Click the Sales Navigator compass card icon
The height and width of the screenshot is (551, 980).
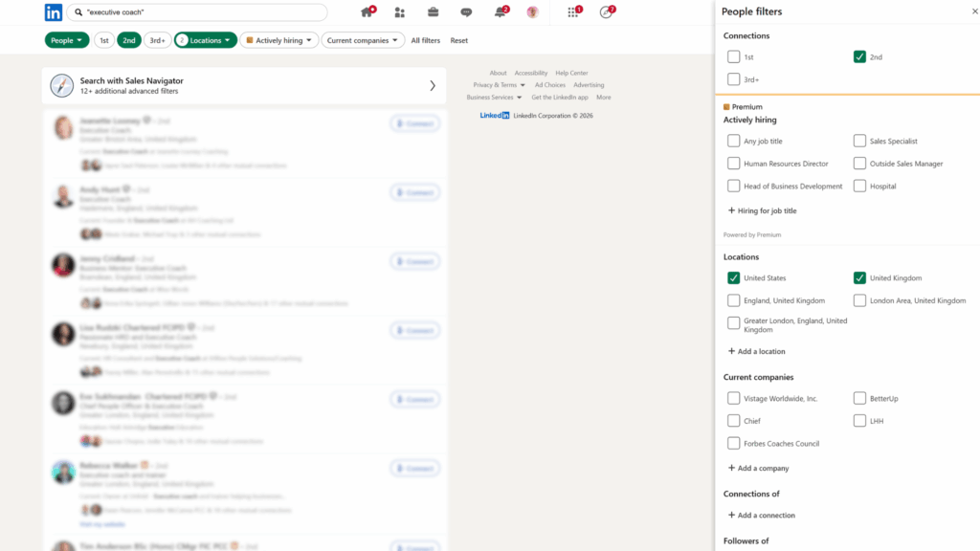[x=62, y=85]
